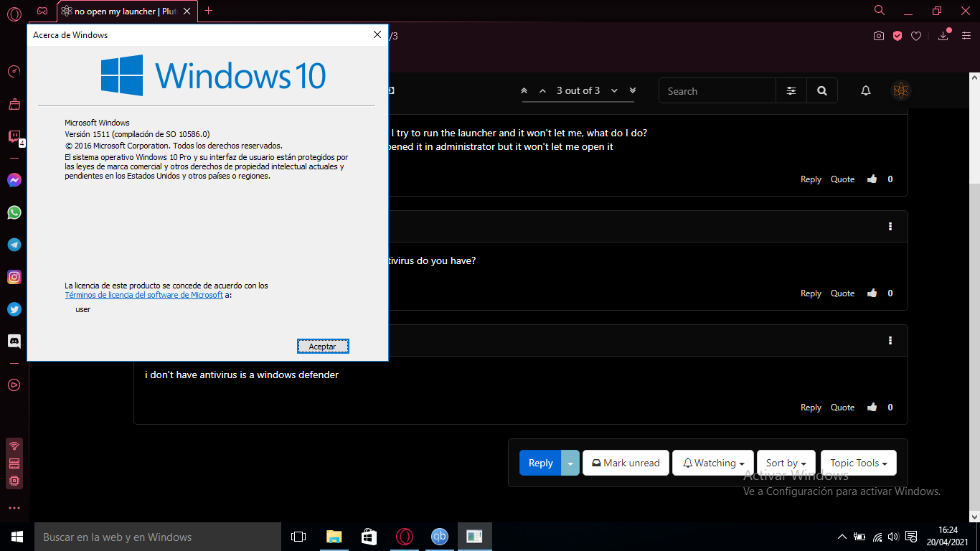Image resolution: width=980 pixels, height=551 pixels.
Task: Open the ad blocker shield icon
Action: coord(897,36)
